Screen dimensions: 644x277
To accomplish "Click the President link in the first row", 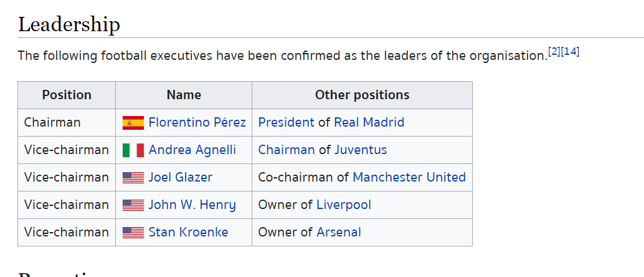I will tap(286, 122).
